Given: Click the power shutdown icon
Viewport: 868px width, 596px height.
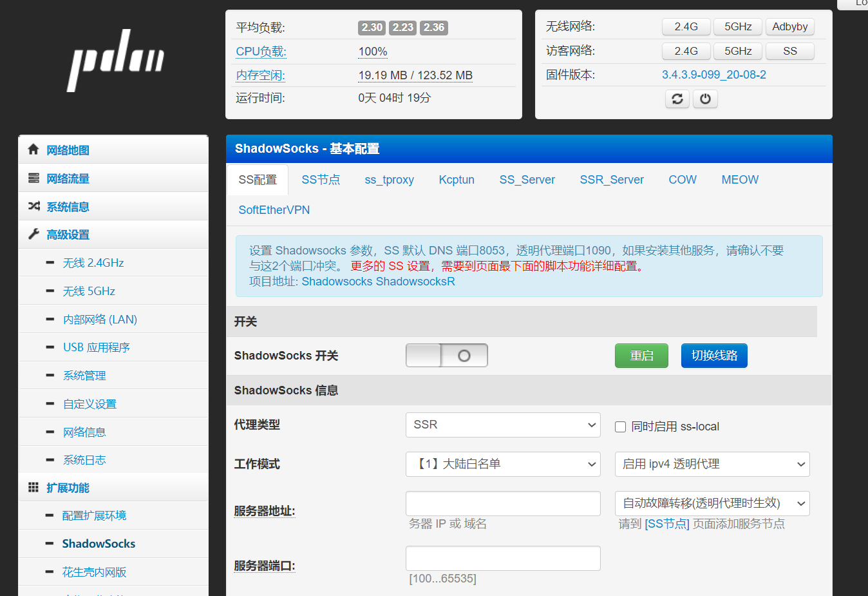Looking at the screenshot, I should (705, 99).
